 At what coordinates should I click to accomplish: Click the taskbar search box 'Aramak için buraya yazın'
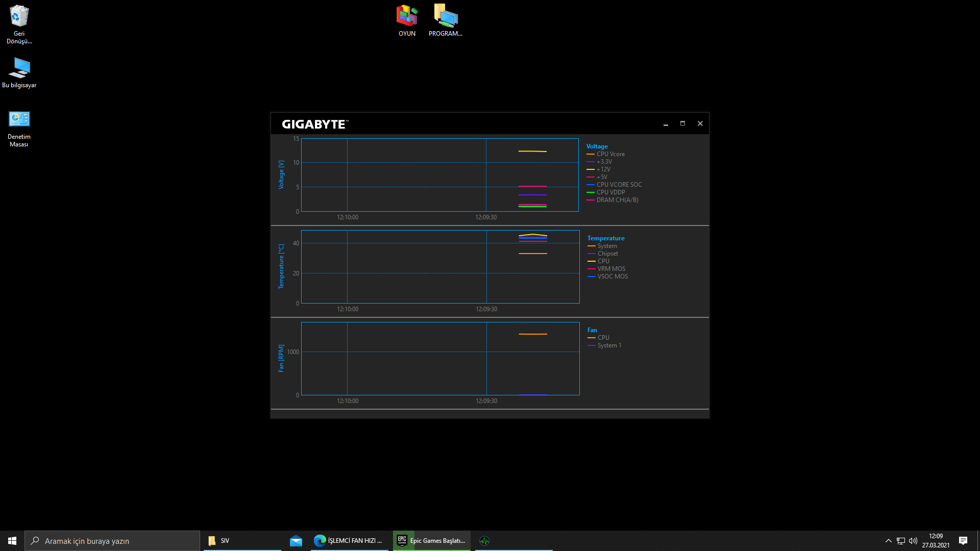click(x=112, y=541)
